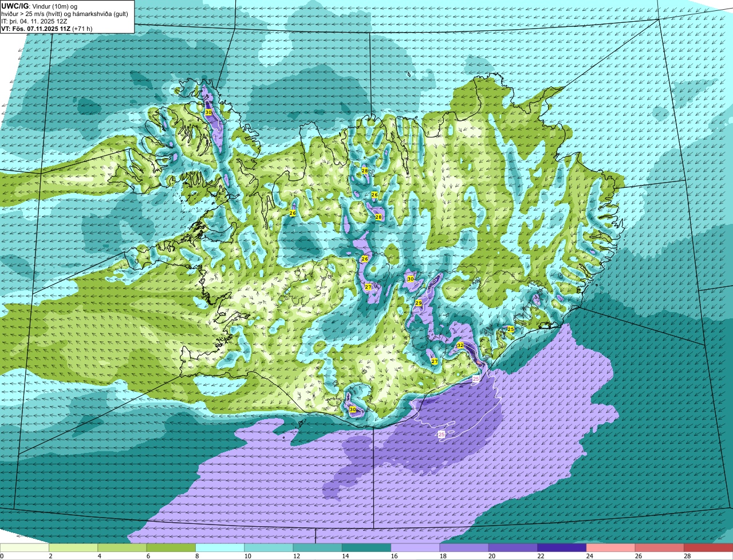Image resolution: width=733 pixels, height=560 pixels.
Task: Select the 14–16 m/s dark teal legend swatch
Action: [366, 547]
